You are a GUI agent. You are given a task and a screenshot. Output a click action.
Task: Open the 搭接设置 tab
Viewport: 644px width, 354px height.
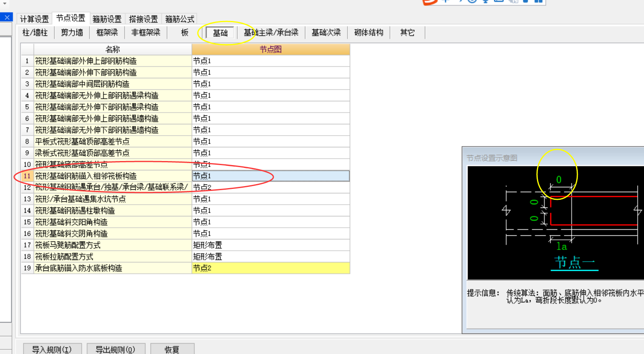(x=143, y=19)
